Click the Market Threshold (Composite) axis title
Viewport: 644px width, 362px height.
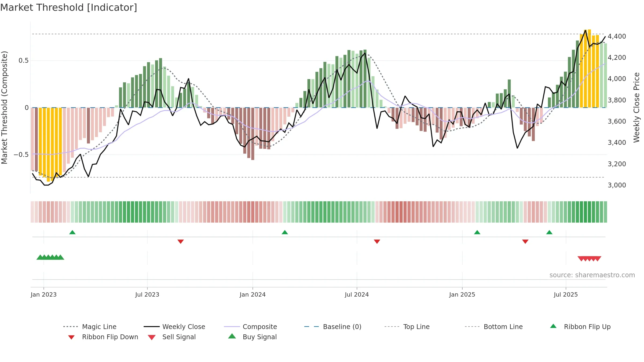(4, 108)
